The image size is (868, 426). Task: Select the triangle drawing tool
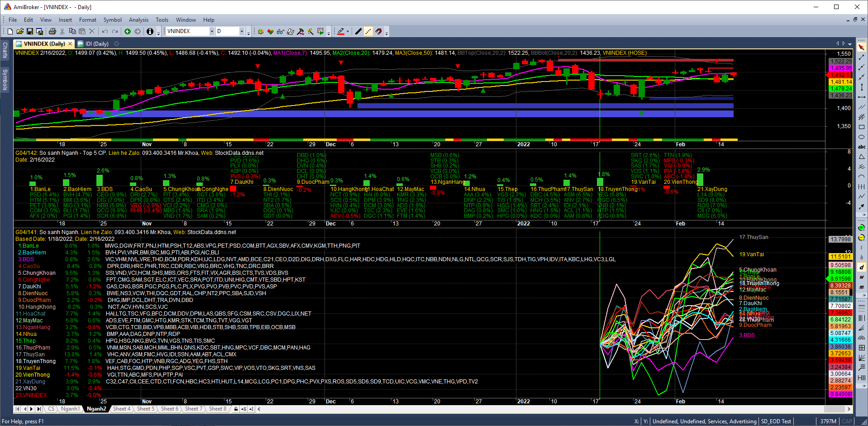[x=862, y=157]
